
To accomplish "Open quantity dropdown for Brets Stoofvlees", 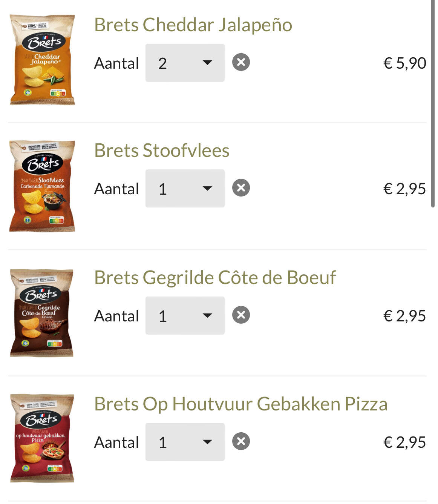I will coord(185,188).
